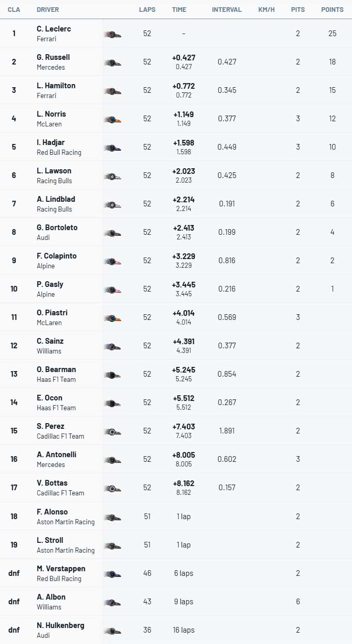The image size is (352, 644).
Task: Open driver L. Hamilton's name link
Action: pyautogui.click(x=56, y=86)
